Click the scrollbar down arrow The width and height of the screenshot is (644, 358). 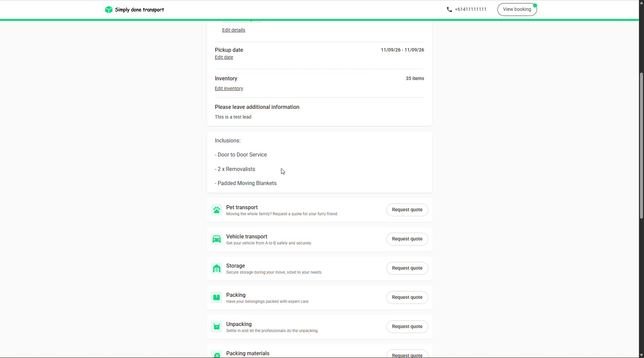(641, 355)
